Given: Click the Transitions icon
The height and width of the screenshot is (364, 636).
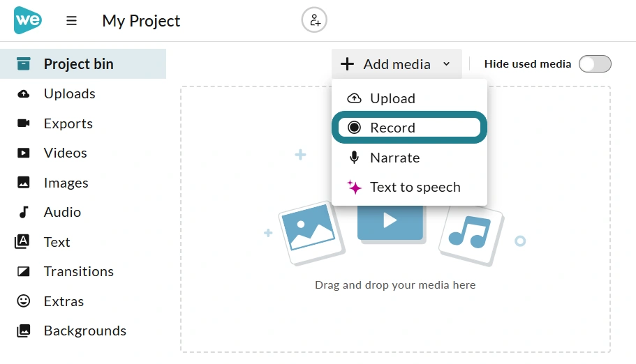Looking at the screenshot, I should (24, 271).
